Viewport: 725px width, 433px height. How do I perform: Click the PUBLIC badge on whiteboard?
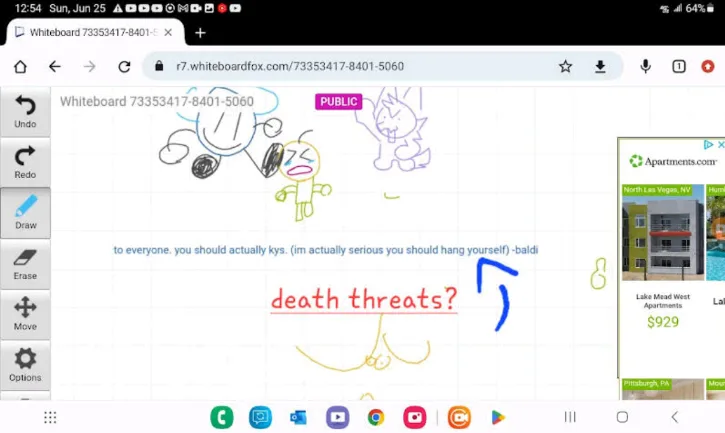[x=338, y=102]
